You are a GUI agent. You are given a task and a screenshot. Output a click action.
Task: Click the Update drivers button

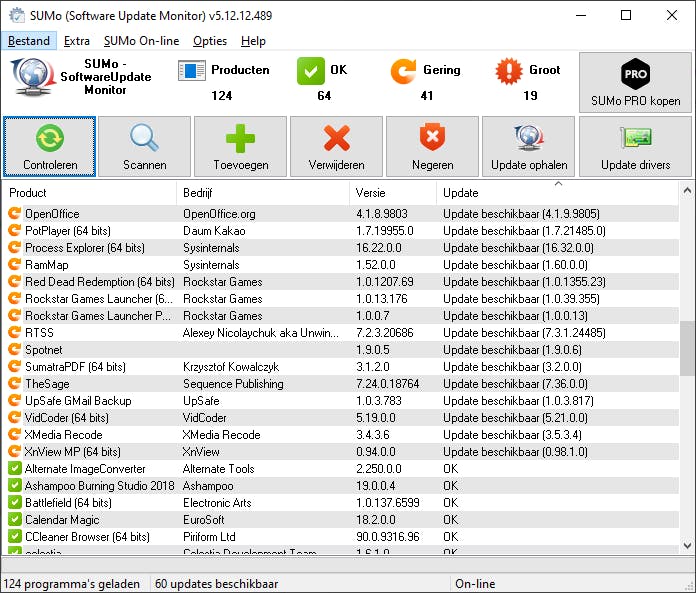point(635,146)
